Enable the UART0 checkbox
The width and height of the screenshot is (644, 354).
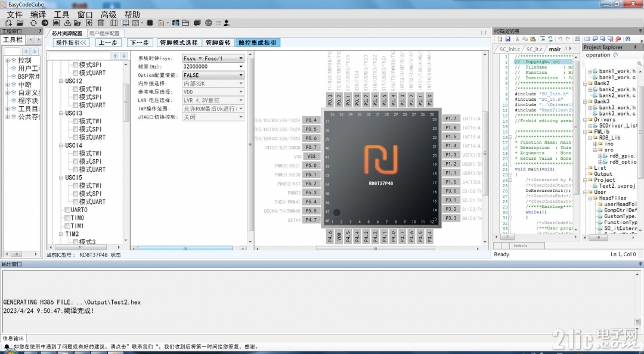point(67,210)
